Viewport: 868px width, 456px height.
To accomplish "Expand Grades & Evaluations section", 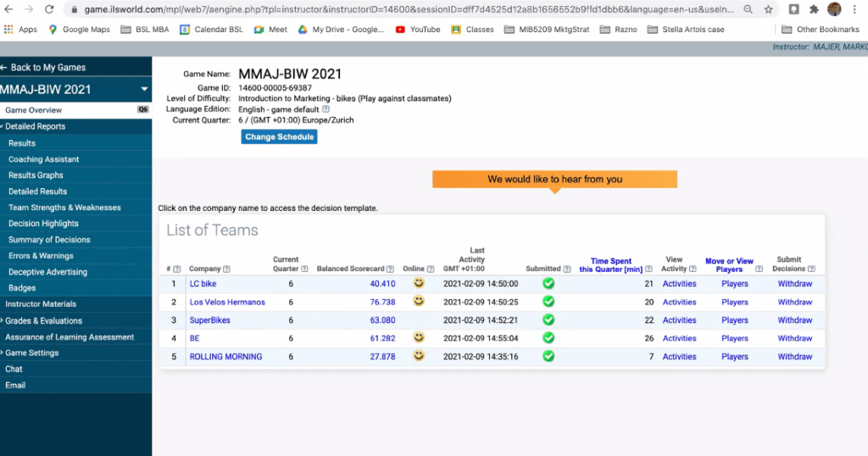I will (42, 320).
